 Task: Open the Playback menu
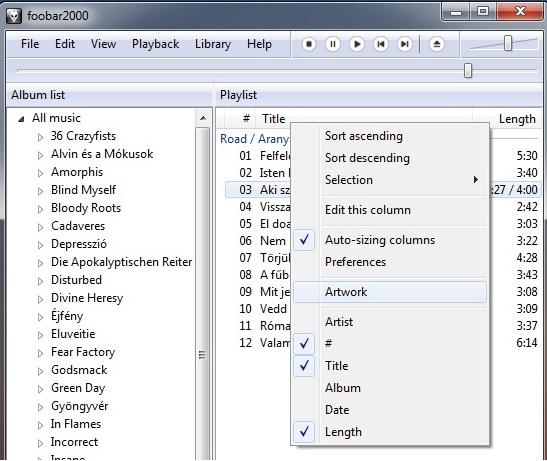pyautogui.click(x=156, y=44)
